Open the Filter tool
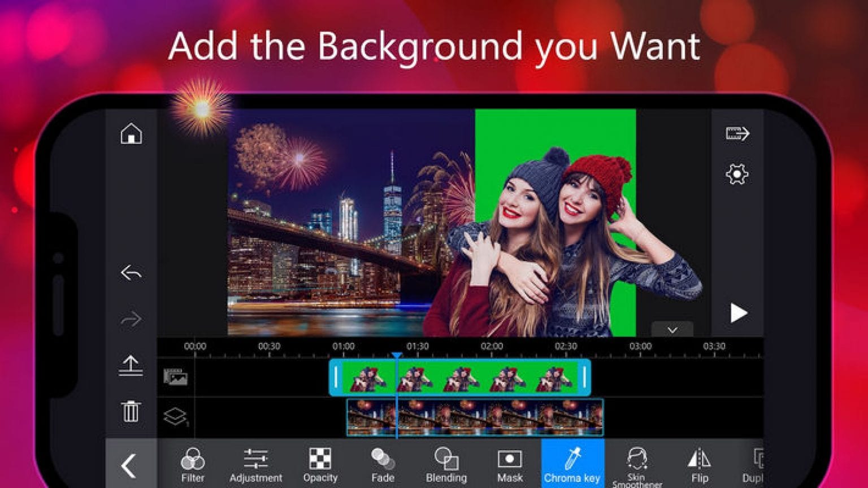 [x=193, y=465]
